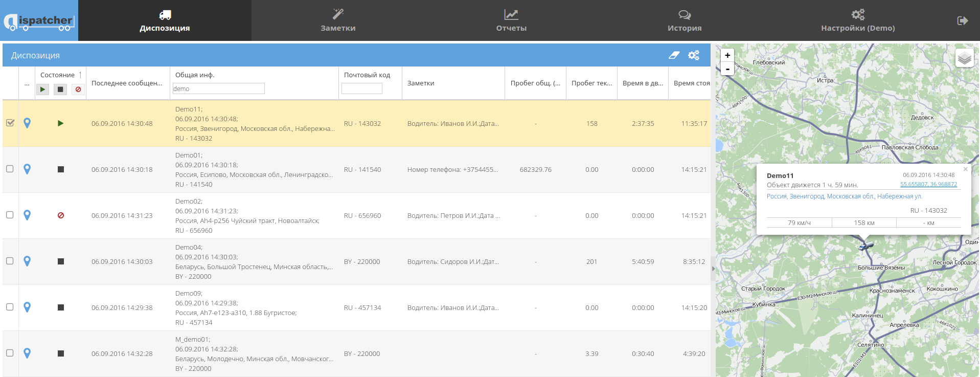Uncheck the Demo11 row checkbox
This screenshot has height=377, width=980.
coord(10,123)
